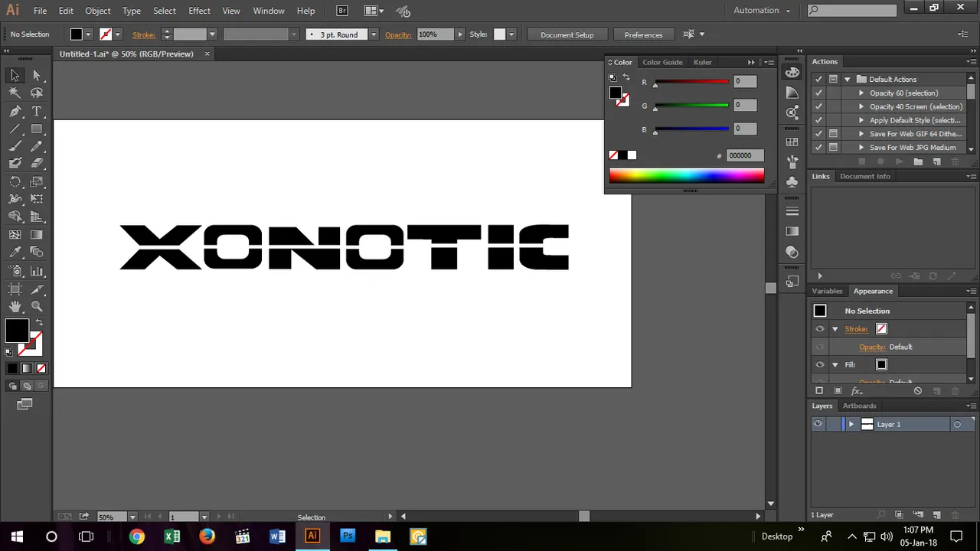
Task: Open the fill color dropdown in control bar
Action: point(88,34)
